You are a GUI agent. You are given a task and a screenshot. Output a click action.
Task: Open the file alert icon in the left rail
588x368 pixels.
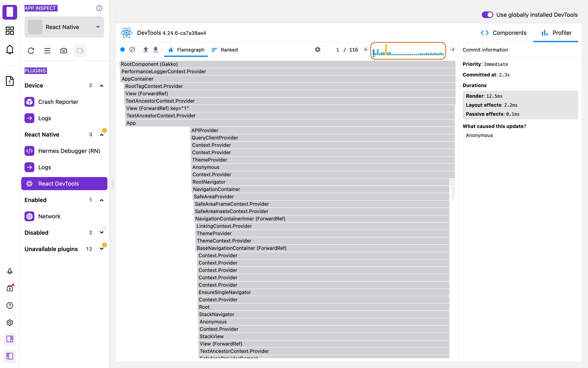10,81
